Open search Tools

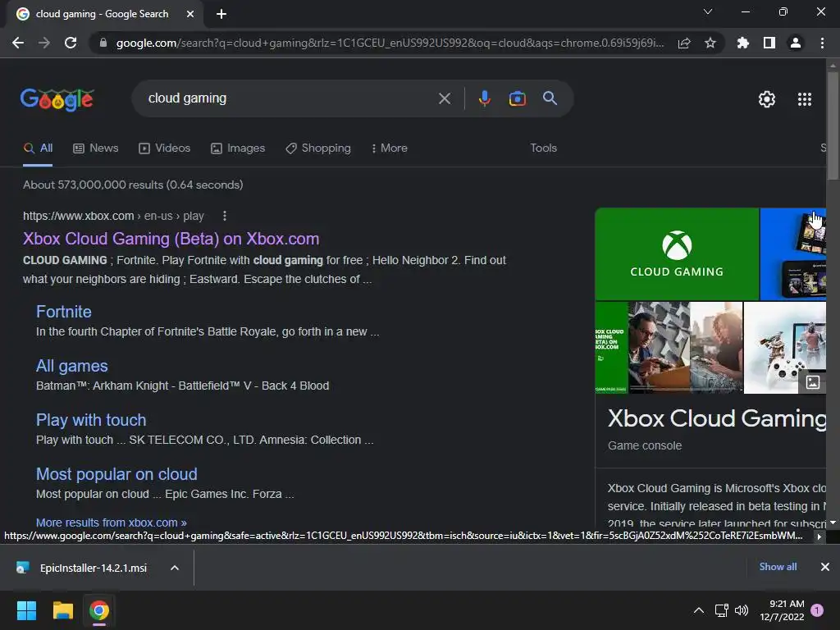(x=543, y=148)
